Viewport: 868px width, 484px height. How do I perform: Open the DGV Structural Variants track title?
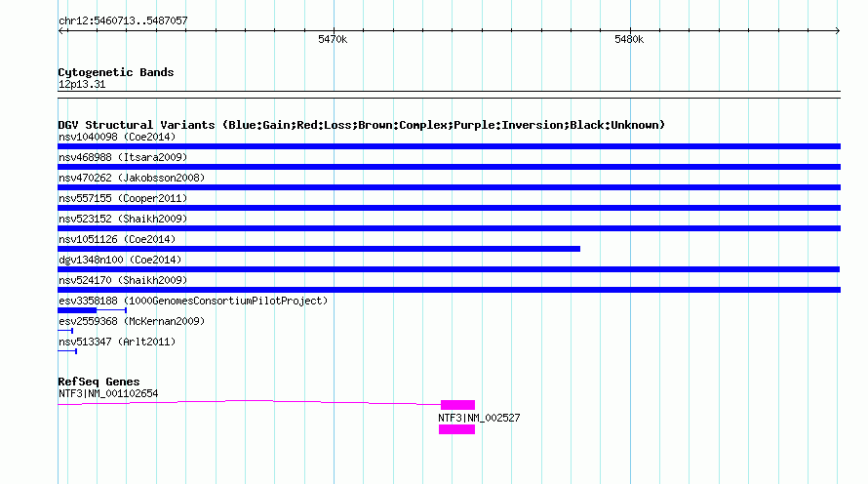coord(362,125)
